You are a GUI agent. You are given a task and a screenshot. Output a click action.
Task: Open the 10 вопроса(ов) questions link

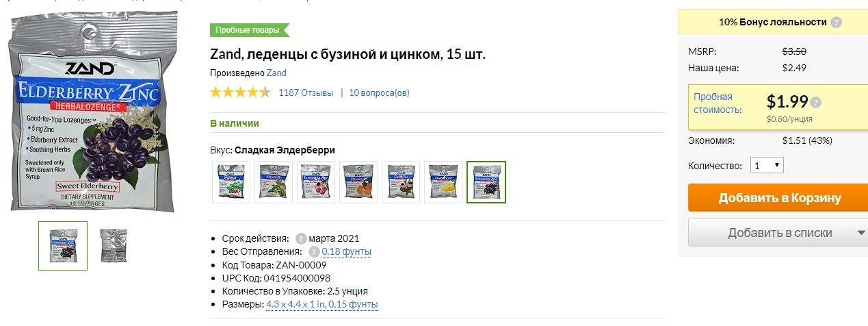pos(379,92)
